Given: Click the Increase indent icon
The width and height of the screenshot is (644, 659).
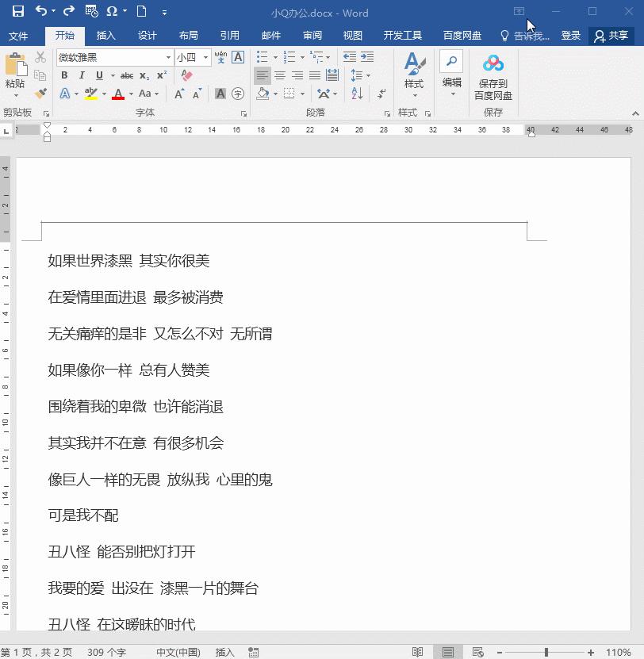Looking at the screenshot, I should [367, 57].
